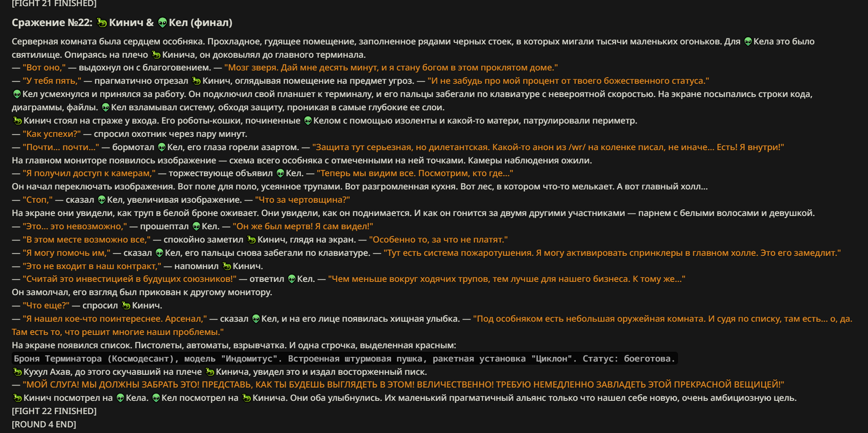Image resolution: width=868 pixels, height=433 pixels.
Task: Click the orange quote "Почти... почти..."
Action: (61, 147)
